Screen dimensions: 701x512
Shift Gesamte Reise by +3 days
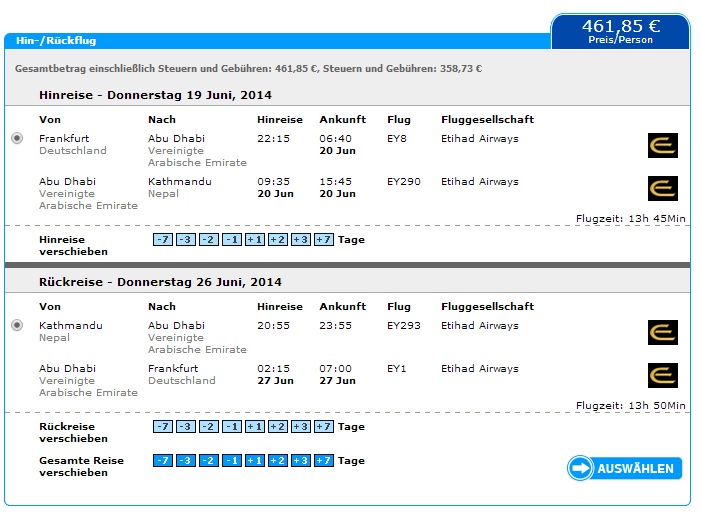[301, 461]
